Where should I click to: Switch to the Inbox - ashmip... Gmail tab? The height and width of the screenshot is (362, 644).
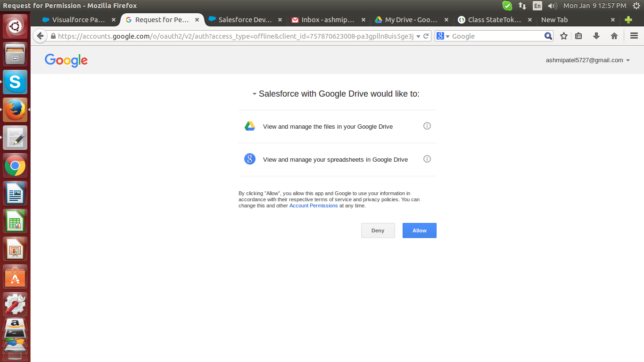[328, 20]
